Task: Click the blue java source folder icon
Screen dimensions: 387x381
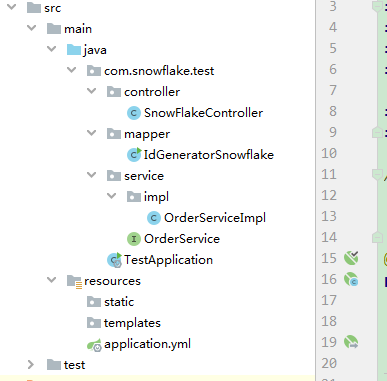Action: click(74, 50)
